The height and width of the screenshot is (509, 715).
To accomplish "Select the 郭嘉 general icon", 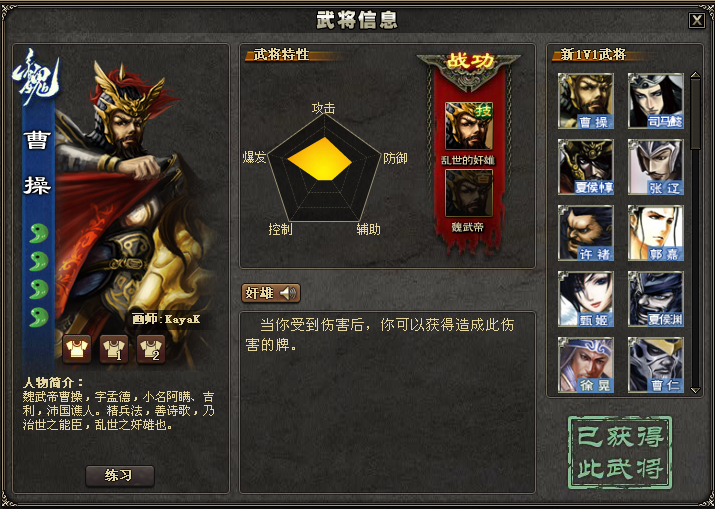I will pyautogui.click(x=655, y=233).
